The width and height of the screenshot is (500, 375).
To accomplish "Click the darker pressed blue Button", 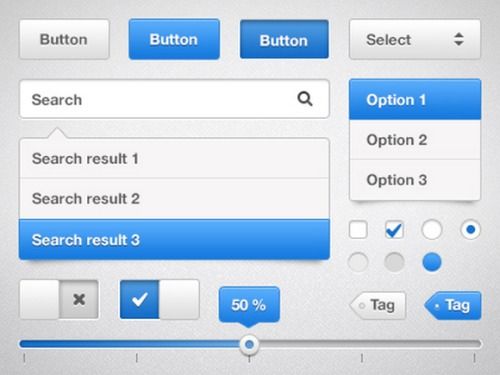I will coord(284,39).
